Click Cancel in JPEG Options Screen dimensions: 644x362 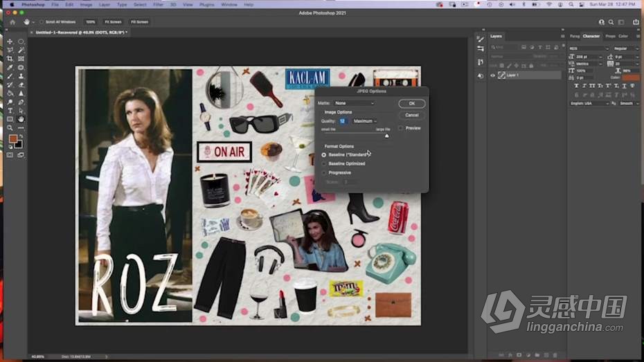click(411, 116)
